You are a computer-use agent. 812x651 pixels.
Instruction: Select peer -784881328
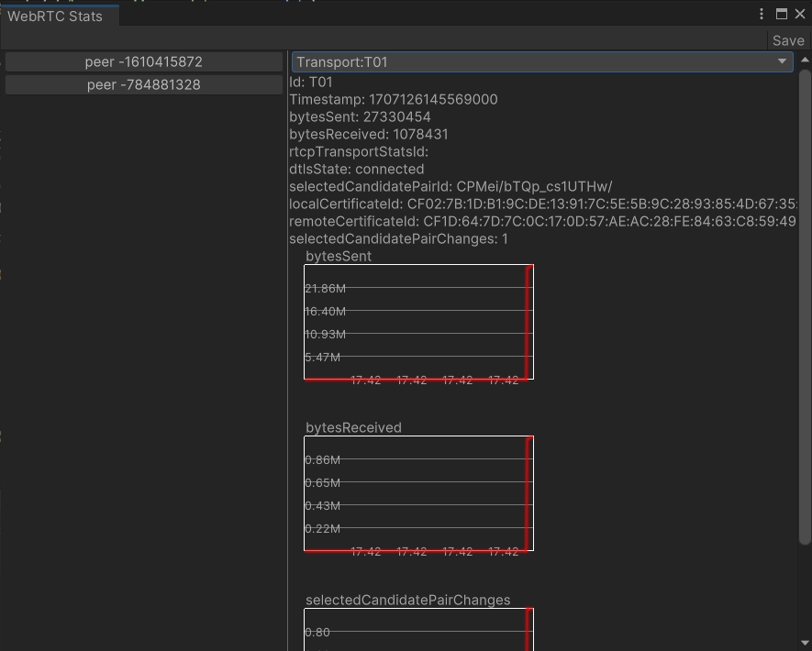[x=144, y=84]
